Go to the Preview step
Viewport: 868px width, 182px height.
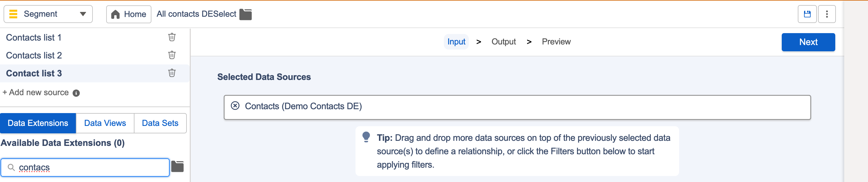[556, 42]
